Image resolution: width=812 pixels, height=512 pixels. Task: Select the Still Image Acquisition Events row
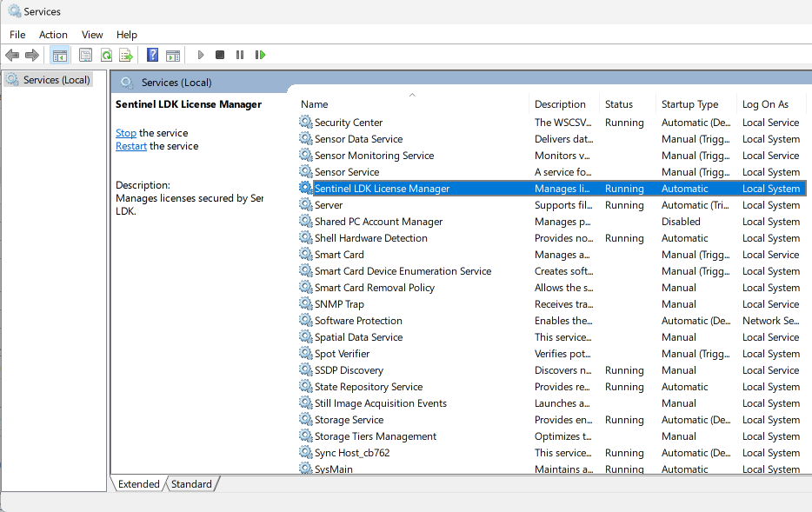click(552, 403)
